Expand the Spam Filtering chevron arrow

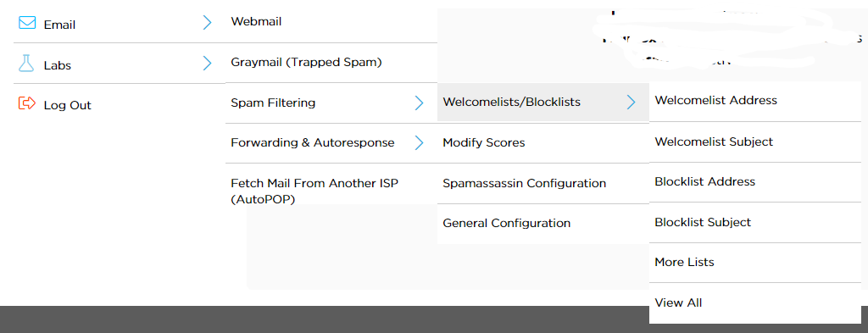tap(419, 103)
